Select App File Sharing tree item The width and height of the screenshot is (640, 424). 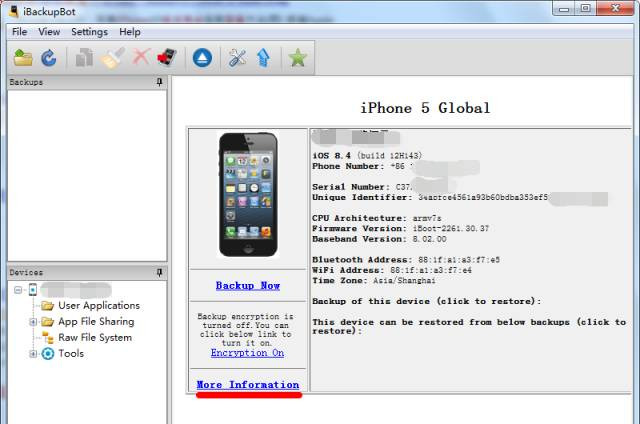pyautogui.click(x=96, y=322)
